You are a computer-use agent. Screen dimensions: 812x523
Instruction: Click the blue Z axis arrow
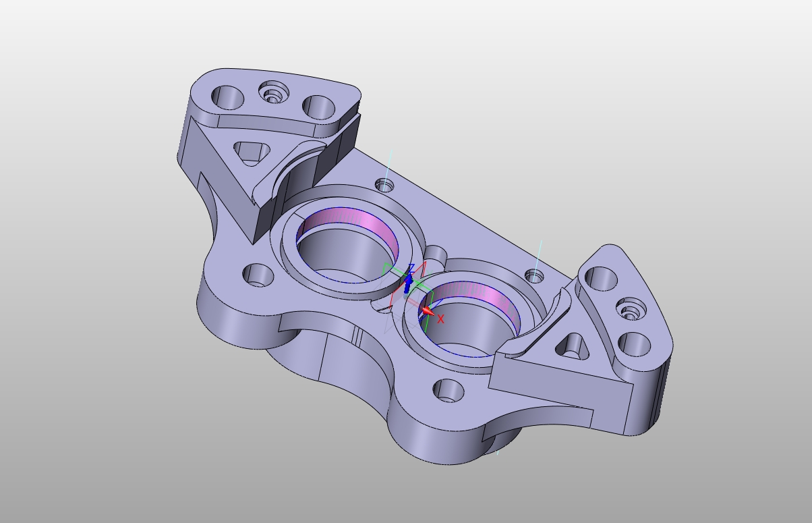(x=408, y=279)
